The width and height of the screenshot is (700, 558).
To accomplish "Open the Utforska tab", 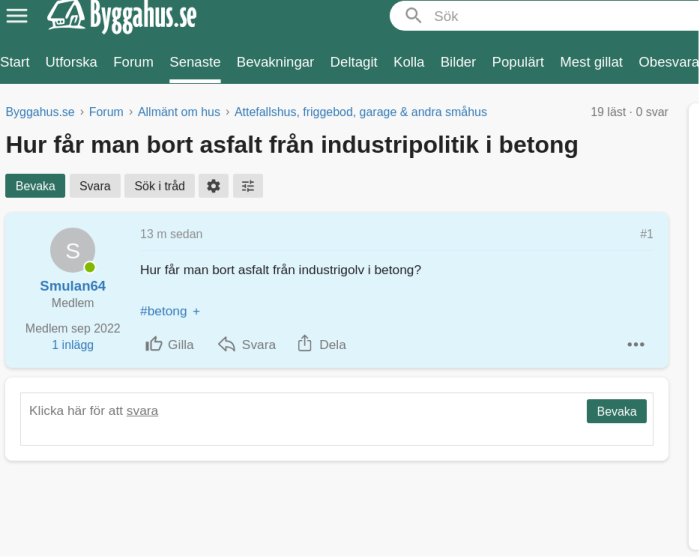I will [71, 62].
